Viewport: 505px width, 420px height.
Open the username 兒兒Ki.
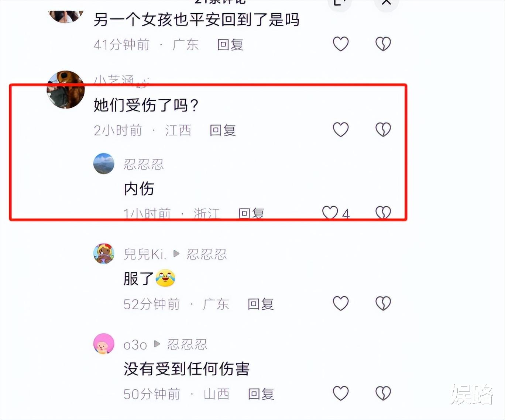click(x=145, y=254)
